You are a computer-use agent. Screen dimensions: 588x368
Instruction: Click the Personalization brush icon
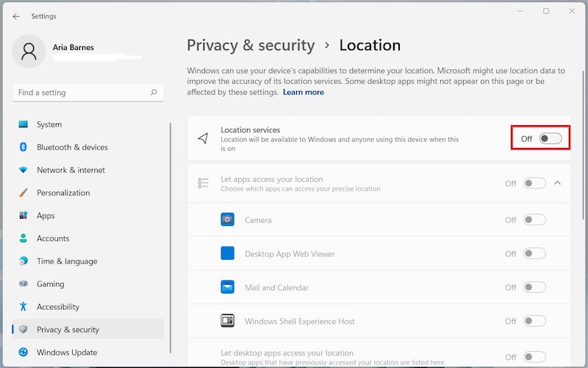click(24, 193)
